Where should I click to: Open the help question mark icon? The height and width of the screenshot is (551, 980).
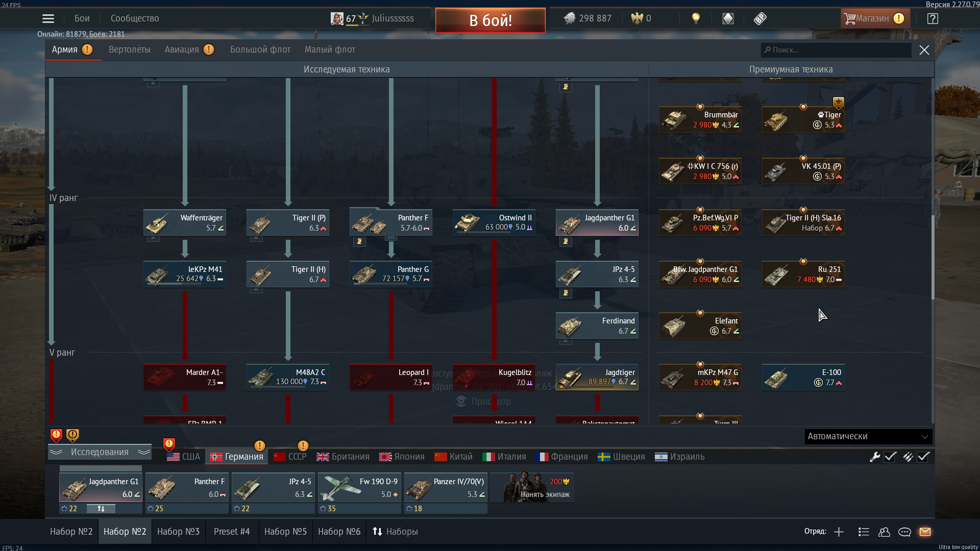[x=933, y=19]
